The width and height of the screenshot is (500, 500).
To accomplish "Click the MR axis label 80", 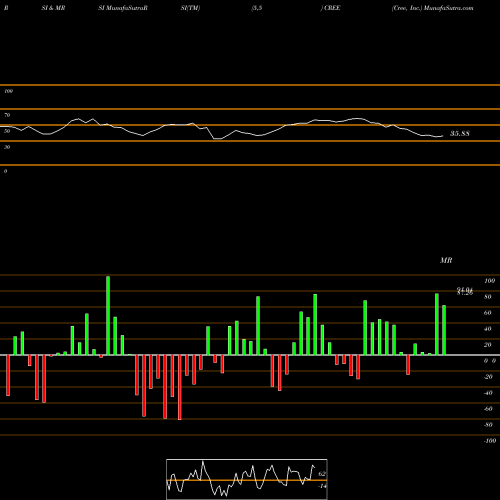I will tap(488, 297).
